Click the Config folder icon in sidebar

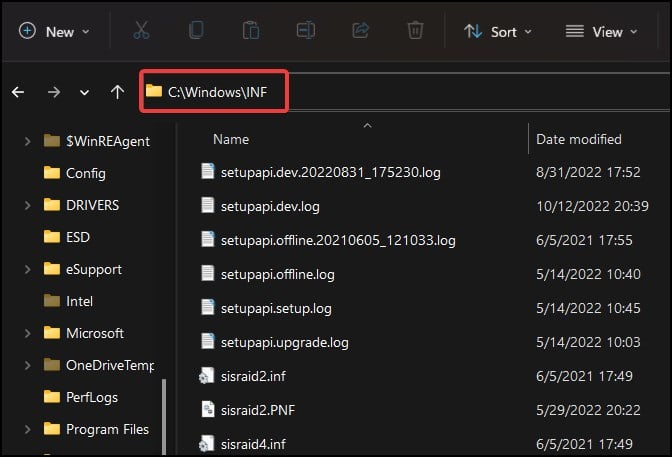tap(52, 172)
